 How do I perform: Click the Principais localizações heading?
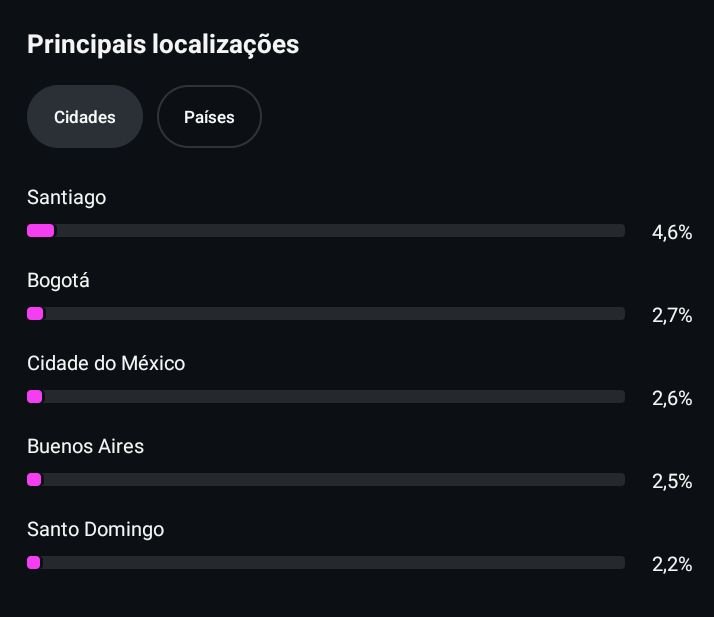[x=163, y=44]
